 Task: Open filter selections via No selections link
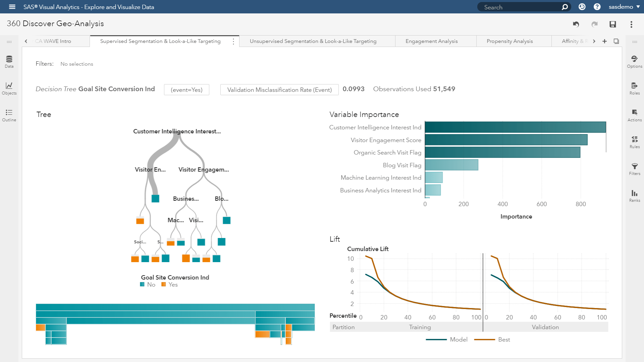[x=77, y=64]
